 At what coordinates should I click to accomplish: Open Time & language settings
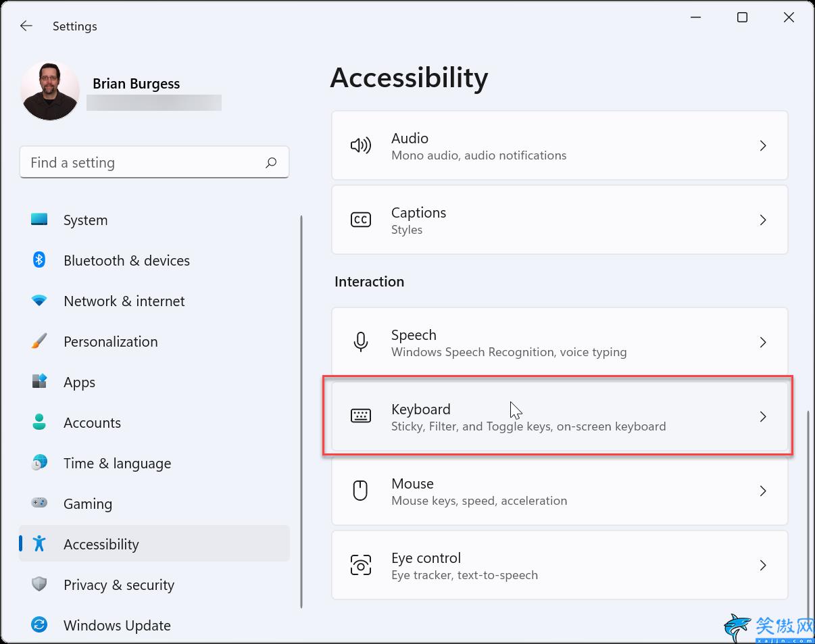(154, 464)
